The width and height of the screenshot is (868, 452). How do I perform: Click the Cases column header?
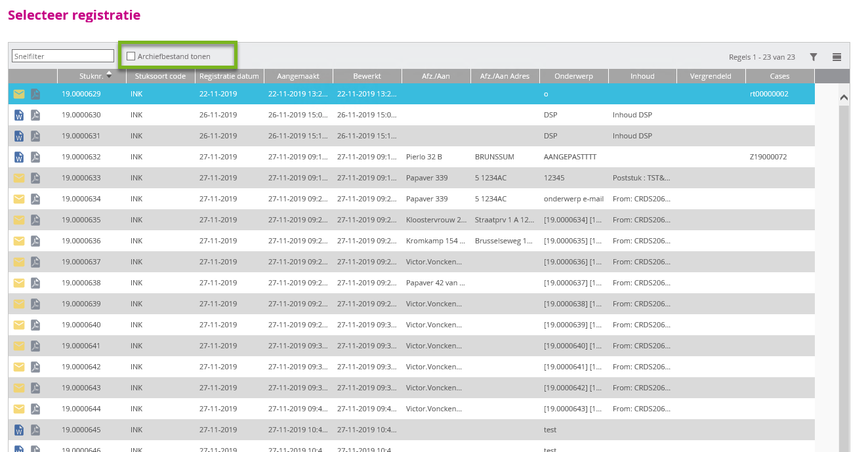pos(780,76)
